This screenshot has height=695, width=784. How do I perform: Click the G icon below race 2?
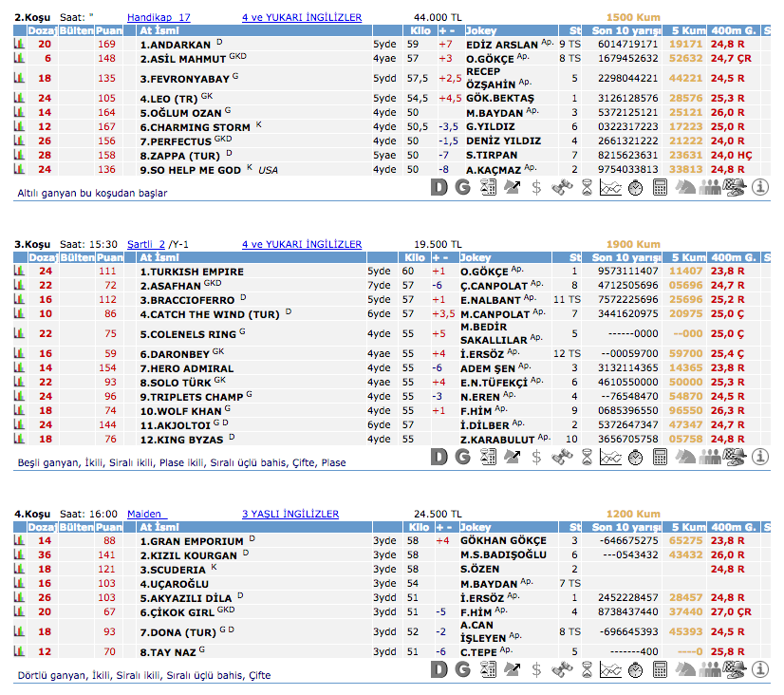point(462,187)
